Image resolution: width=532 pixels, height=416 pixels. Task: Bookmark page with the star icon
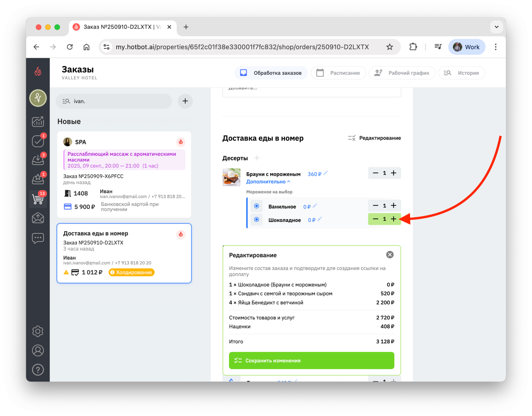tap(389, 47)
